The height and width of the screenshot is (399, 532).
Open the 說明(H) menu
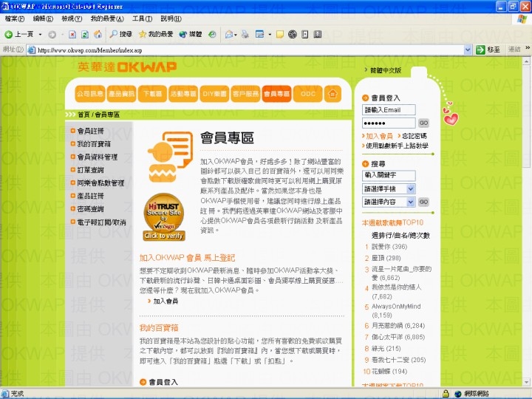(171, 18)
